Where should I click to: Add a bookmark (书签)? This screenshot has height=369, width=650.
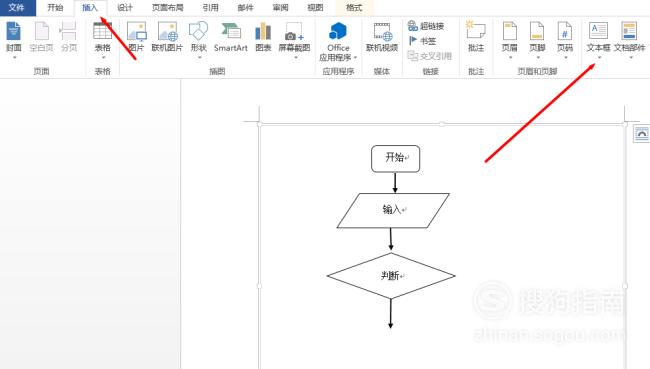tap(422, 41)
